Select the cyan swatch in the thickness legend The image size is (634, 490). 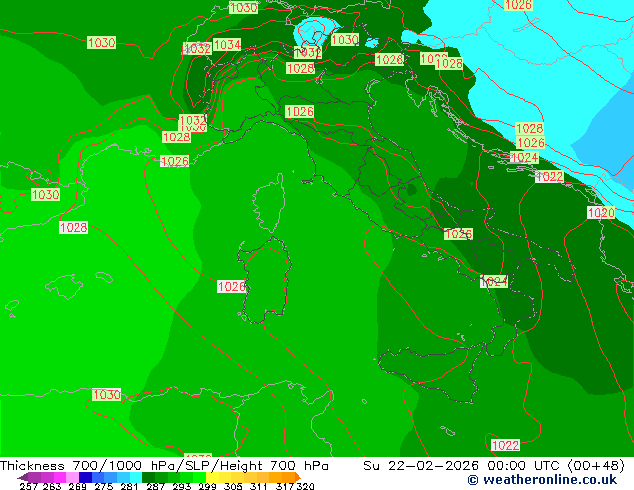(x=136, y=477)
